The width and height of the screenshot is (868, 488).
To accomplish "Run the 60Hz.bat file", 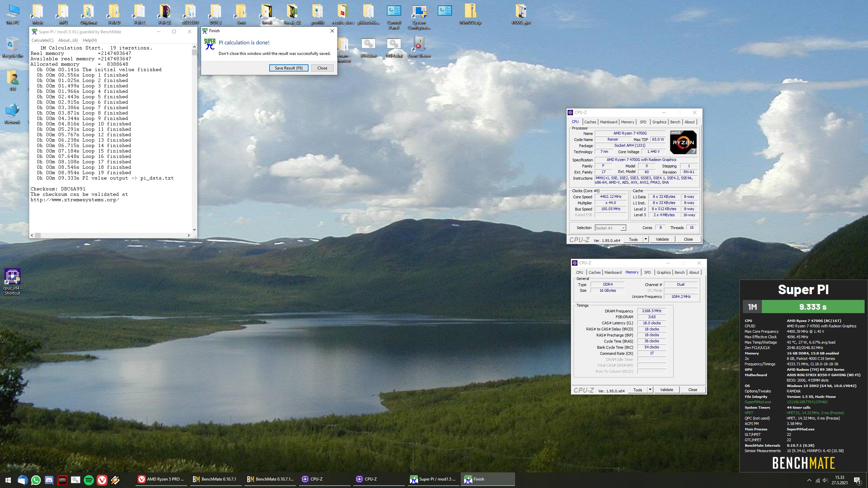I will click(x=368, y=47).
